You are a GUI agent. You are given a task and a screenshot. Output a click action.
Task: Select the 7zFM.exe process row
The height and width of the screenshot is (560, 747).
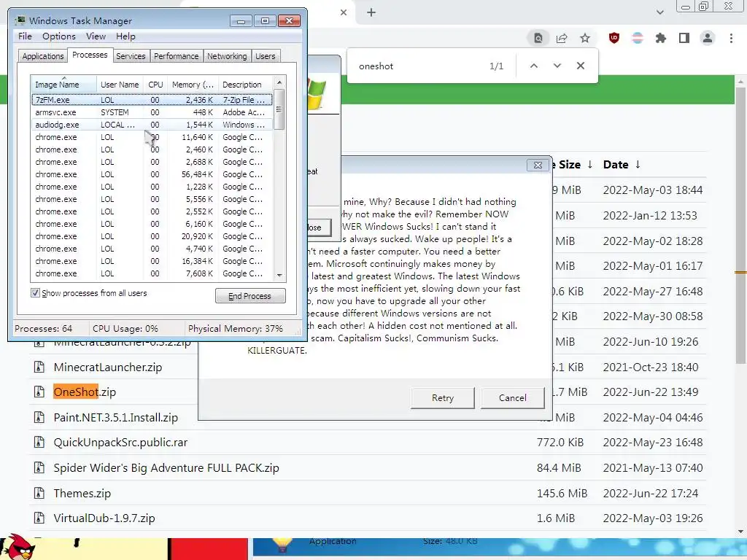(x=152, y=99)
